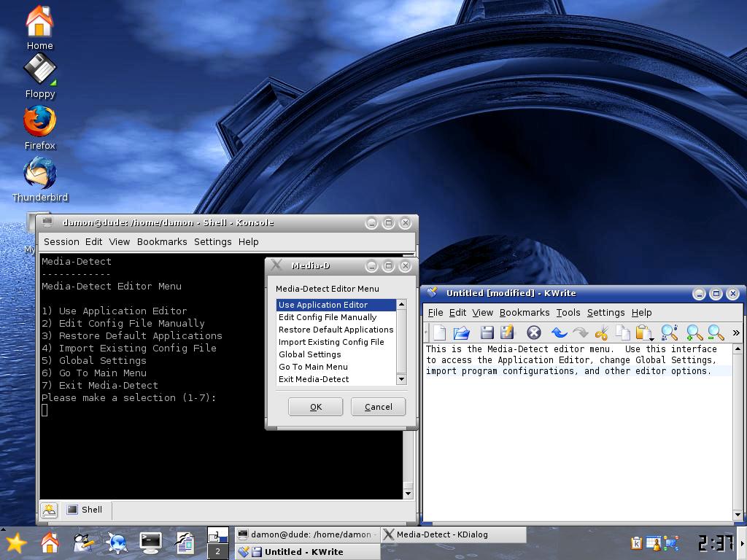Screen dimensions: 747x560
Task: Click the New document icon in KWrite
Action: pos(440,332)
